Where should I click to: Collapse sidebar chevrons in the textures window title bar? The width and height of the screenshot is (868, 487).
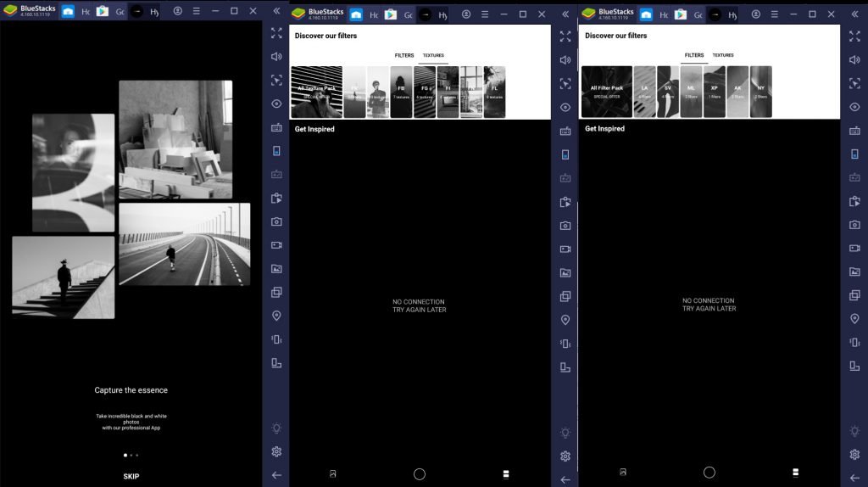click(565, 14)
